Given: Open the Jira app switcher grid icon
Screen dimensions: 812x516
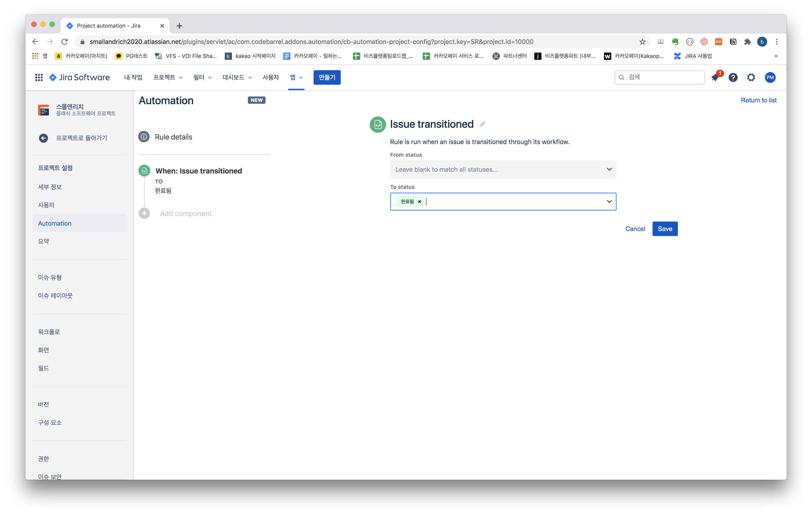Looking at the screenshot, I should click(39, 77).
